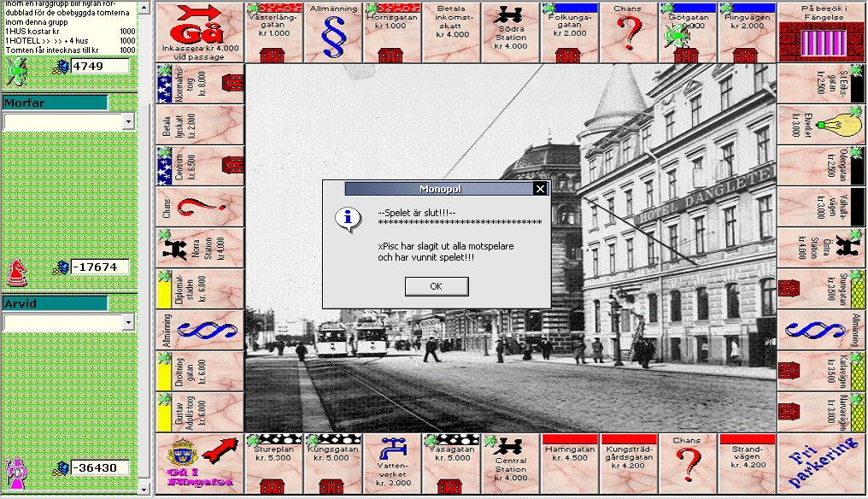Click scroll-down arrow of player panel
This screenshot has height=499, width=868.
click(x=144, y=490)
